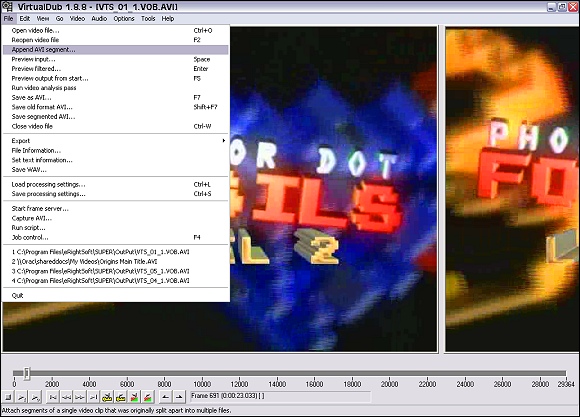Click the Frame 691 position readout field

point(280,396)
